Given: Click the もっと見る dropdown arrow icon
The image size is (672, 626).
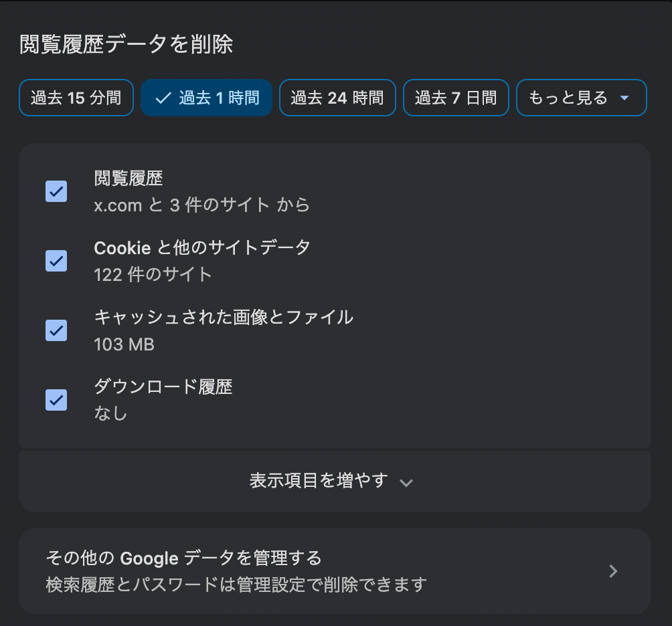Looking at the screenshot, I should tap(624, 98).
